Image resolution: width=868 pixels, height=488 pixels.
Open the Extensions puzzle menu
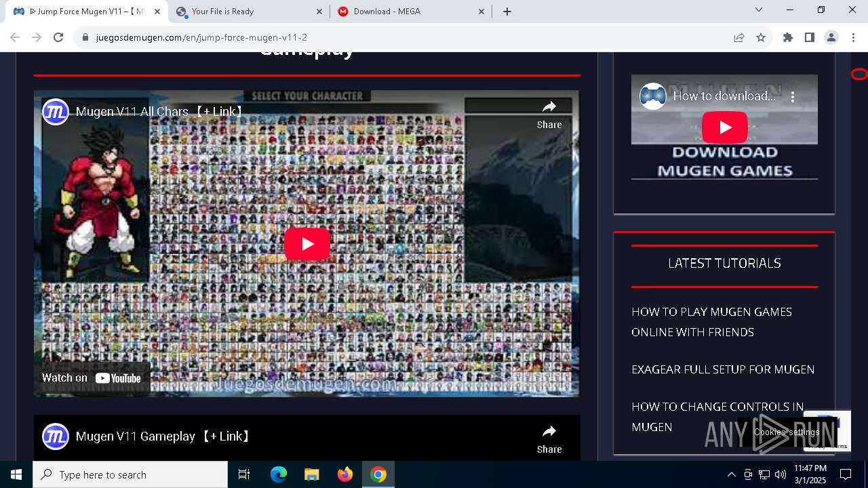(788, 38)
